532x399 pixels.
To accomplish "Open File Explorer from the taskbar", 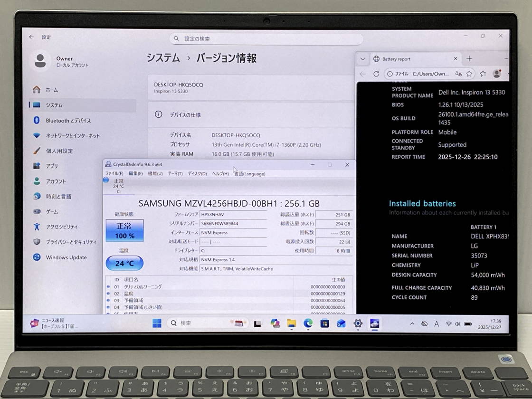I will tap(292, 323).
